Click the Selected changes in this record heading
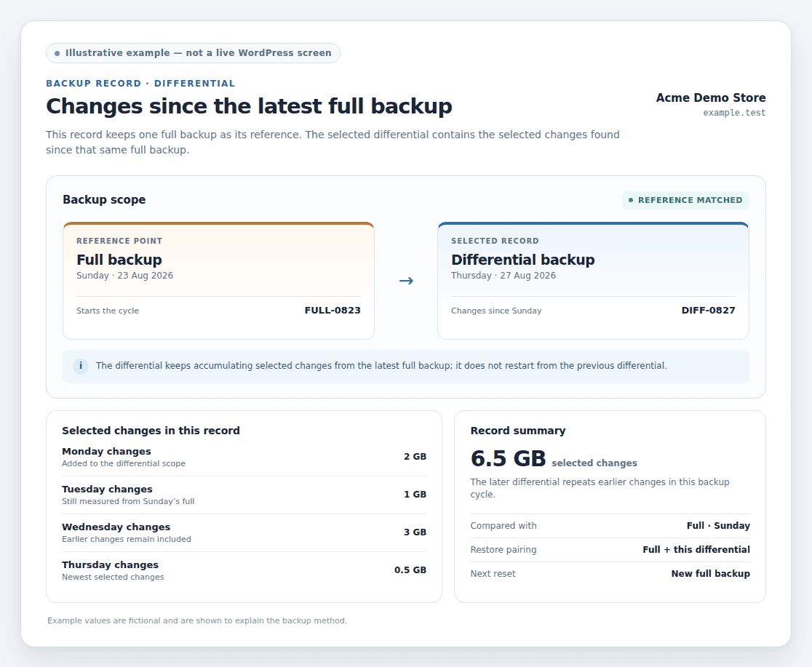Viewport: 812px width, 667px height. coord(151,431)
